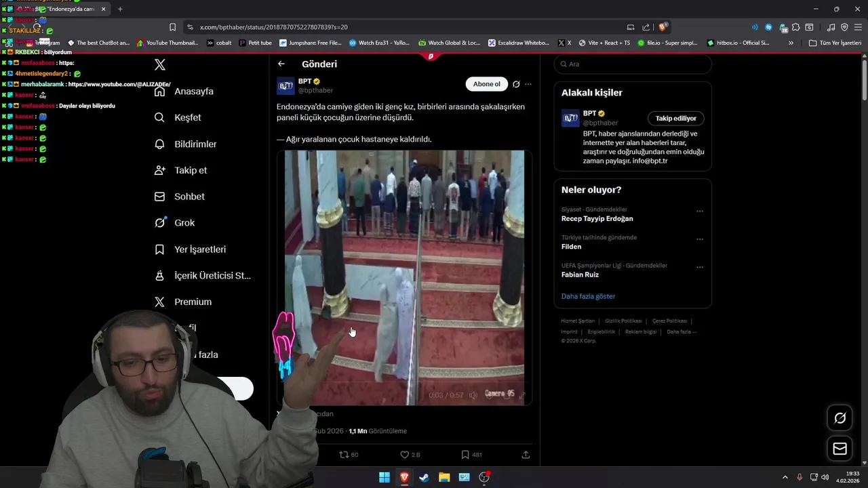Show hidden bookmarks with the chevron

[791, 43]
